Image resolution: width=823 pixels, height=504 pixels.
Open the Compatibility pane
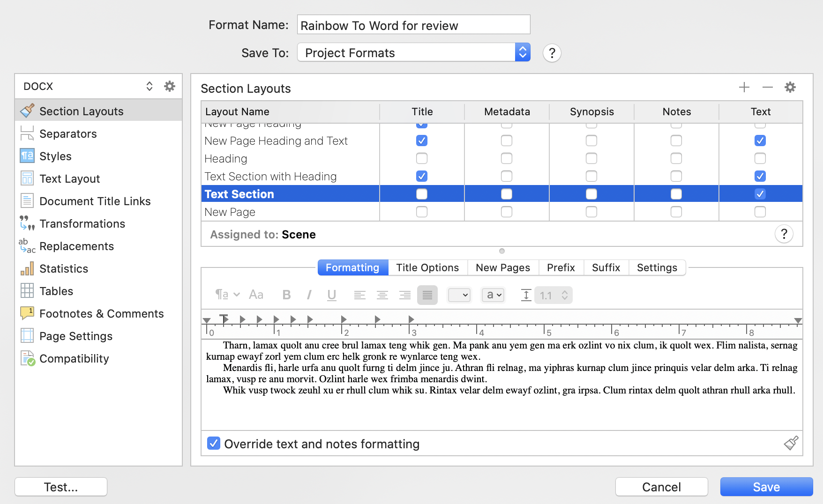[98, 358]
